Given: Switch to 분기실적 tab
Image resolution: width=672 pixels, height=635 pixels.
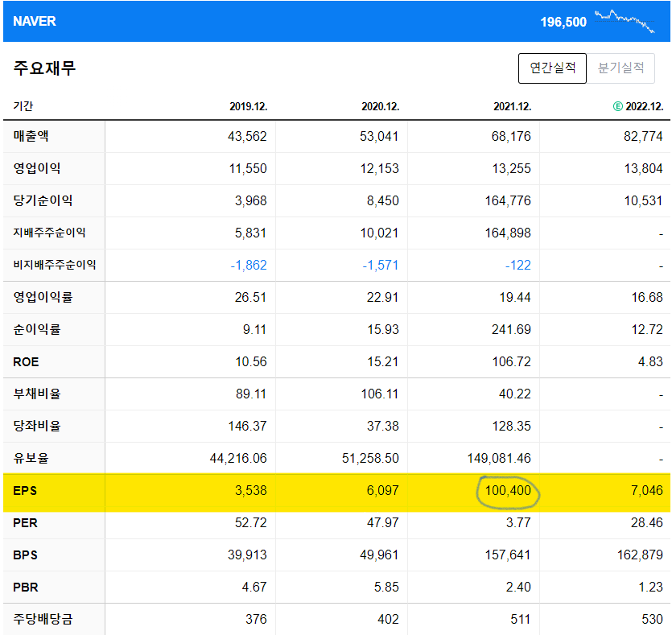Looking at the screenshot, I should pyautogui.click(x=620, y=68).
